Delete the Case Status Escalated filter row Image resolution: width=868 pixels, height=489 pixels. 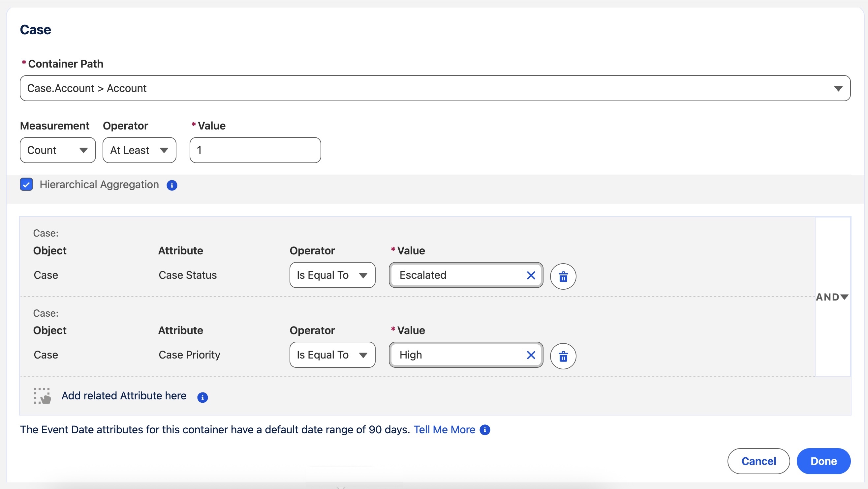click(x=563, y=276)
